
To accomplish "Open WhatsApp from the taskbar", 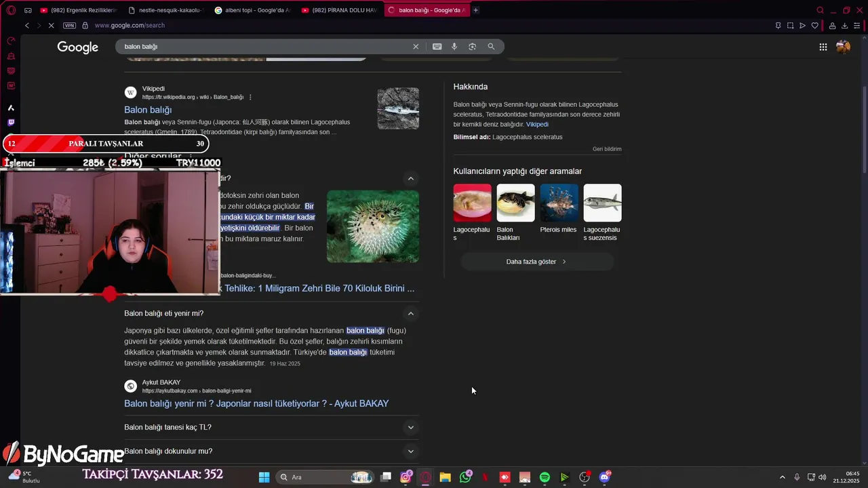I will click(x=465, y=477).
